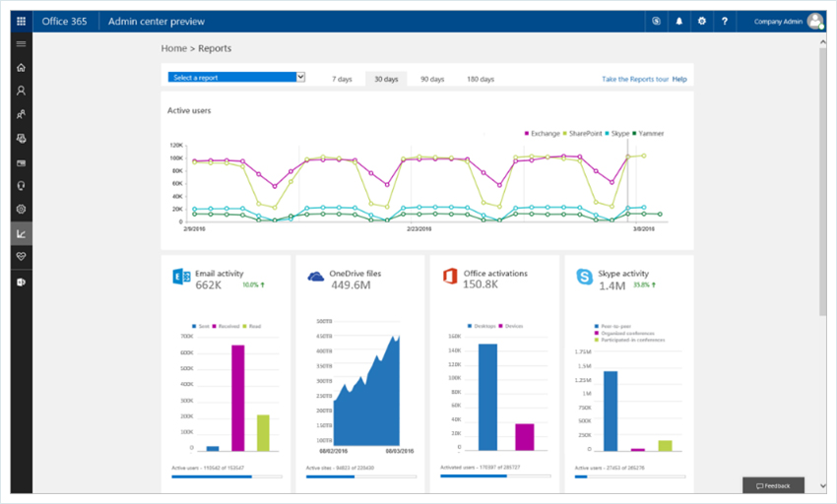Click the Email active users progress bar
The width and height of the screenshot is (837, 504).
pos(226,476)
